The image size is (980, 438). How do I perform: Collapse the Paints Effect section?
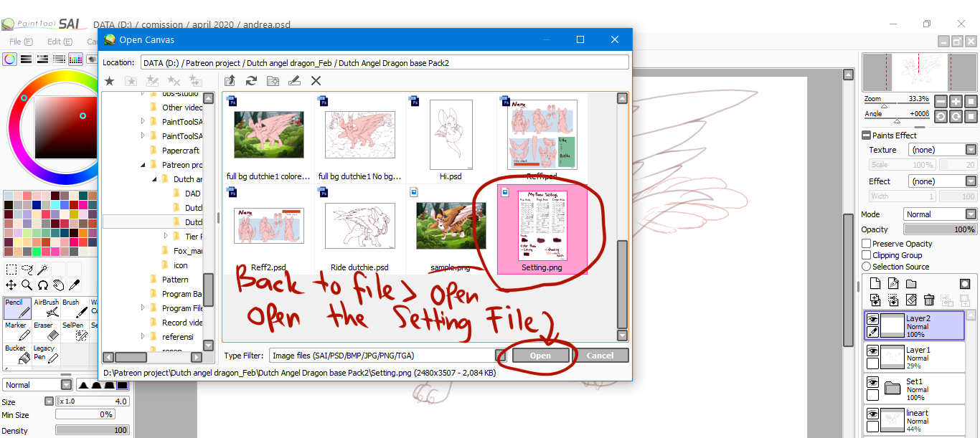(x=866, y=135)
